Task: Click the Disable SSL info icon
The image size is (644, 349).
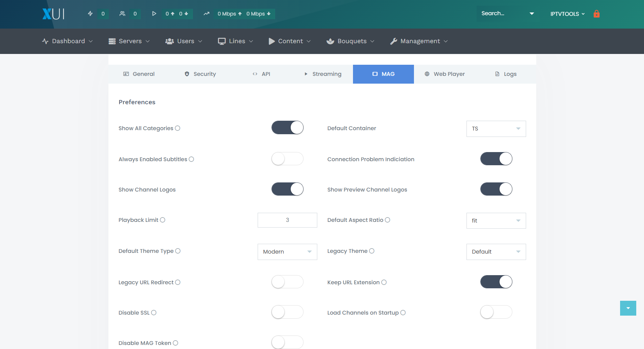Action: click(x=154, y=313)
